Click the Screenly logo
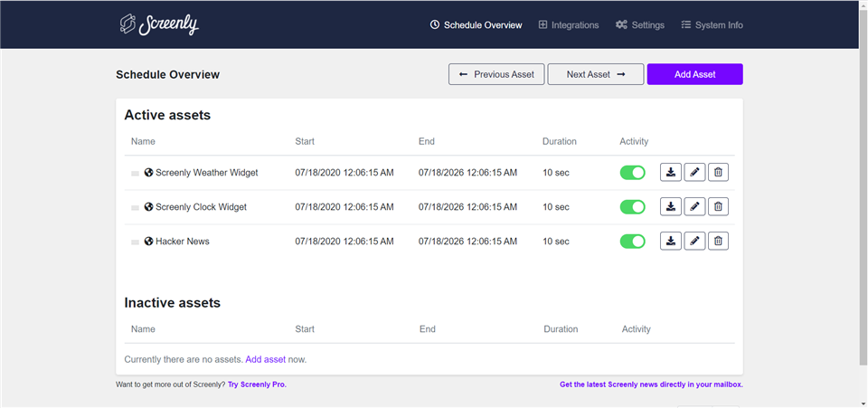The height and width of the screenshot is (408, 868). tap(159, 24)
